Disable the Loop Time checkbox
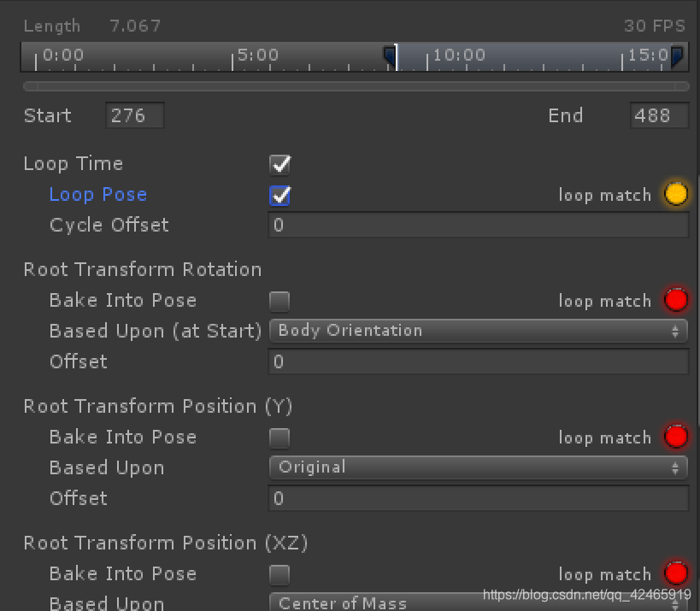Image resolution: width=700 pixels, height=611 pixels. [279, 164]
